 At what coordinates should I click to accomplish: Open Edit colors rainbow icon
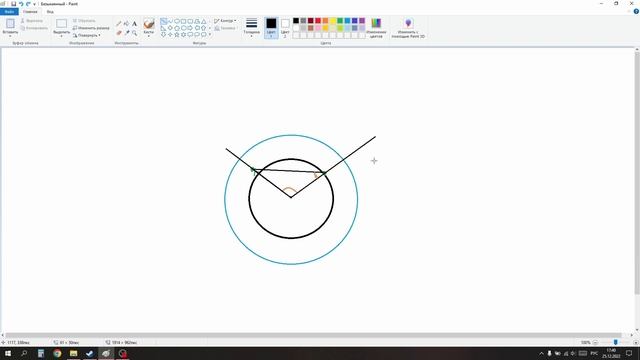pos(376,23)
